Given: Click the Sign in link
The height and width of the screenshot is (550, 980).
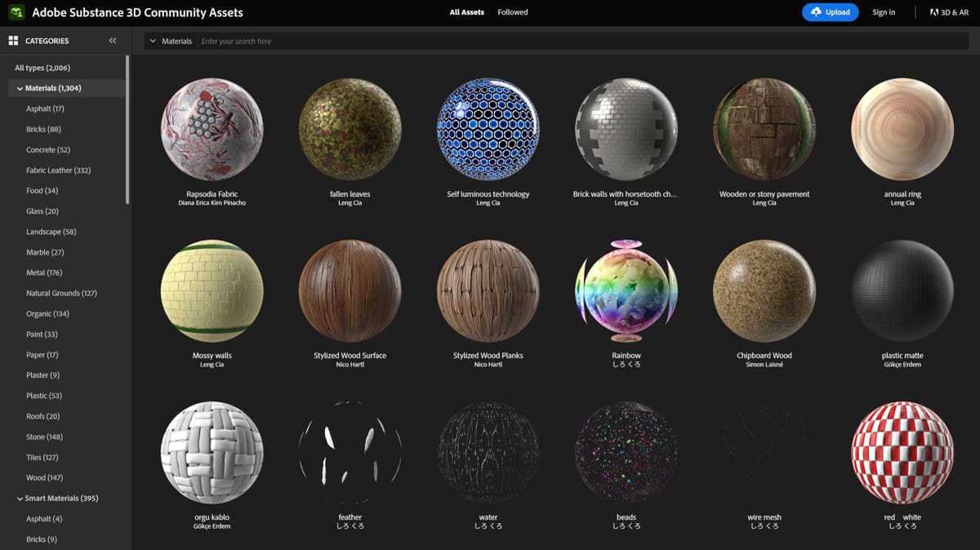Looking at the screenshot, I should click(x=884, y=12).
